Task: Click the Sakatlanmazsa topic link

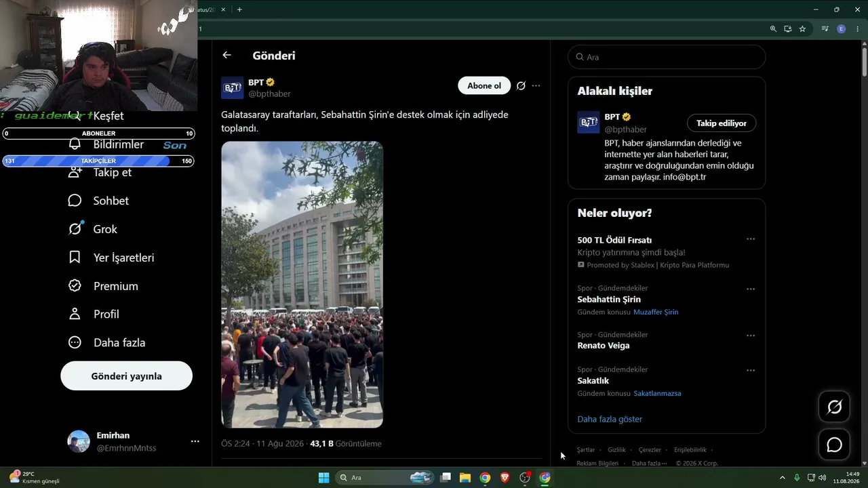Action: [x=657, y=394]
